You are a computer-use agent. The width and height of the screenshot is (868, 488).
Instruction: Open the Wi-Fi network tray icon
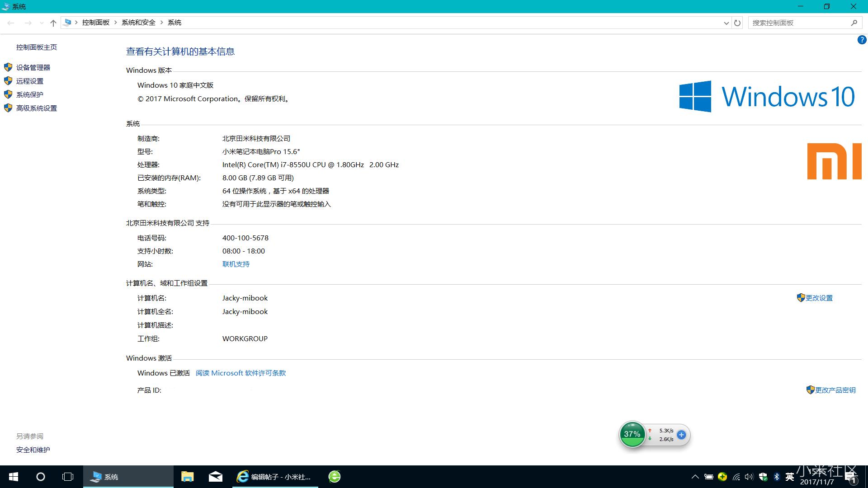pos(736,477)
